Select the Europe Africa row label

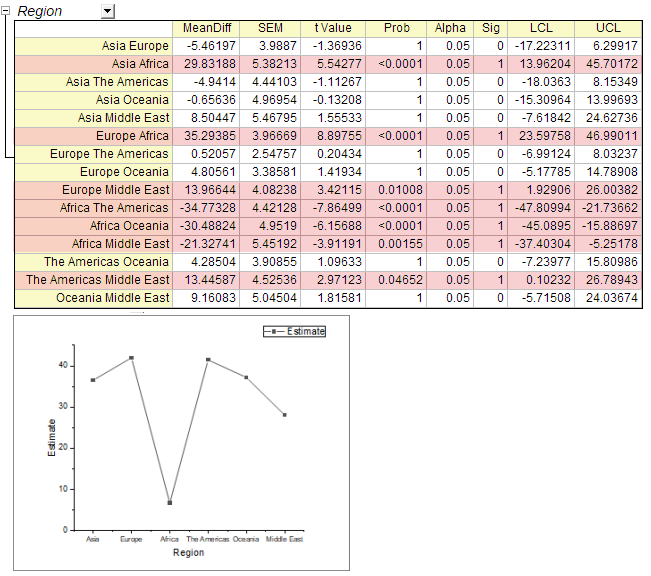[x=132, y=136]
